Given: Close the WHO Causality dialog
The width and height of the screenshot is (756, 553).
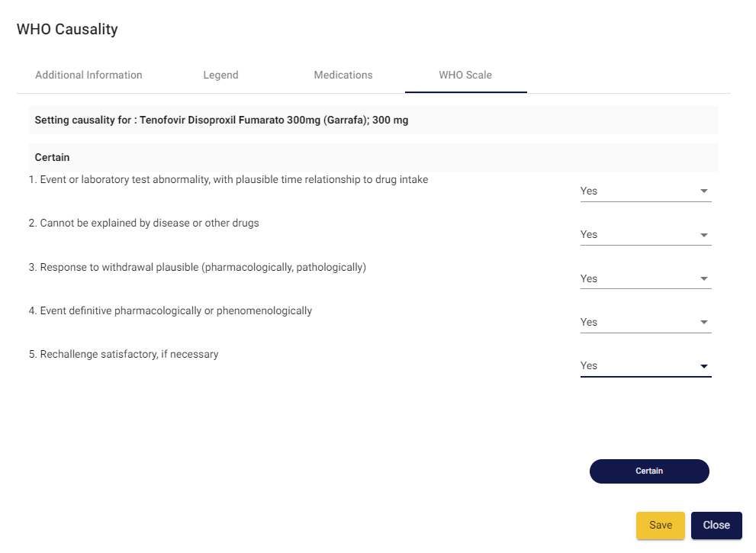Looking at the screenshot, I should pyautogui.click(x=716, y=526).
